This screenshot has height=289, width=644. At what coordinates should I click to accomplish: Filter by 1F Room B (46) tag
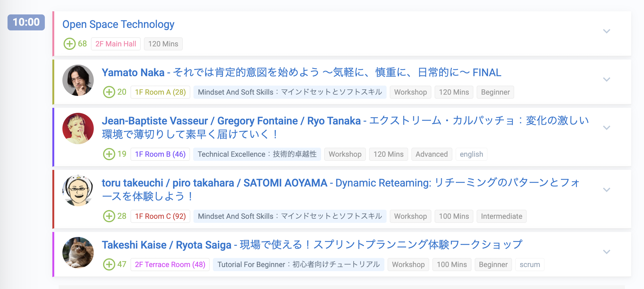click(160, 154)
